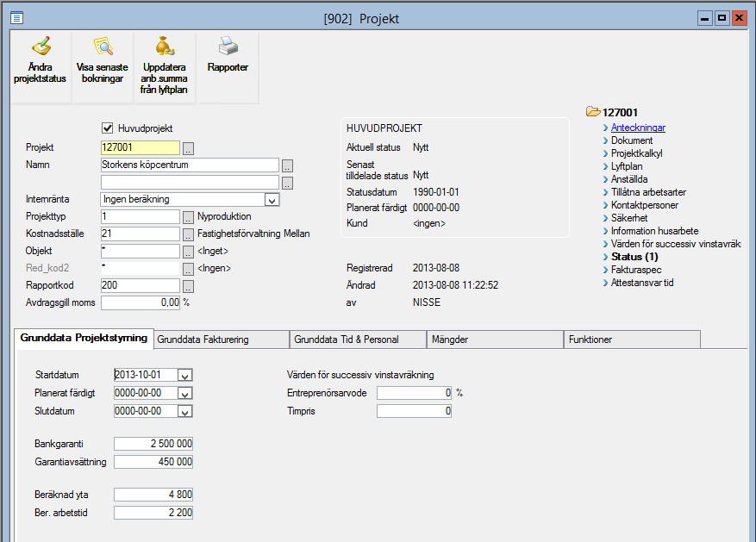Click the lookup button beside Namn field
Screen dimensions: 756x542
tap(287, 165)
